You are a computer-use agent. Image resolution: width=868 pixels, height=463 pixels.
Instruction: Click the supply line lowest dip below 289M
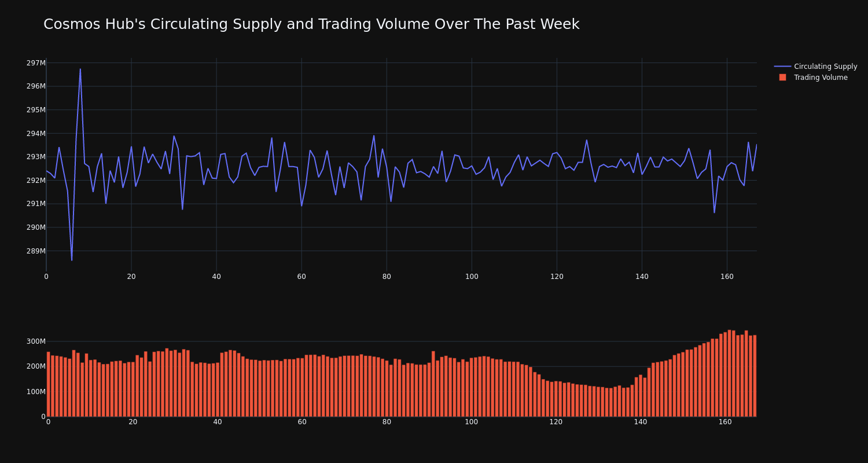[72, 260]
